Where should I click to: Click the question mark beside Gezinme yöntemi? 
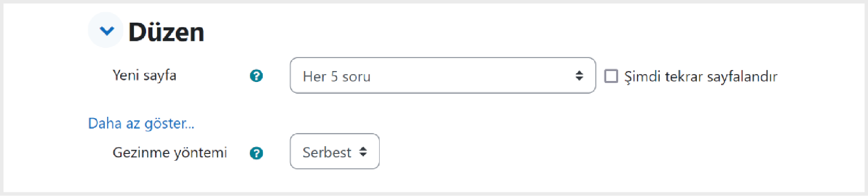click(x=256, y=153)
